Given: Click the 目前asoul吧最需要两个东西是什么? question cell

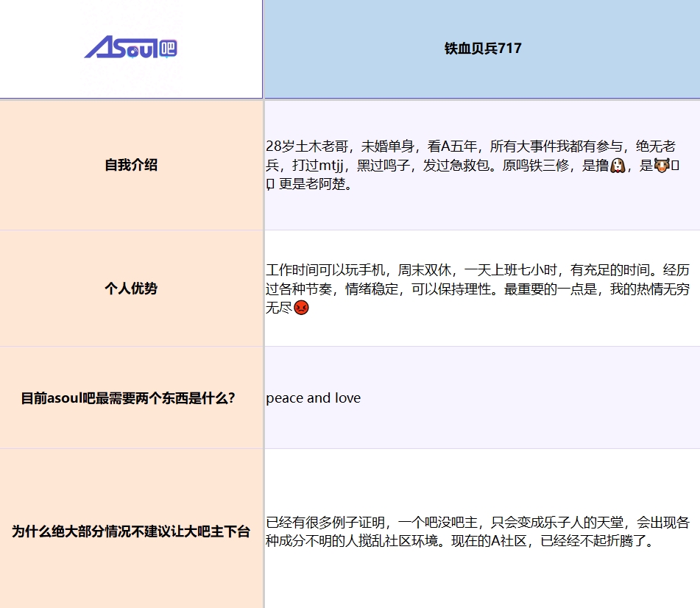Looking at the screenshot, I should 131,397.
